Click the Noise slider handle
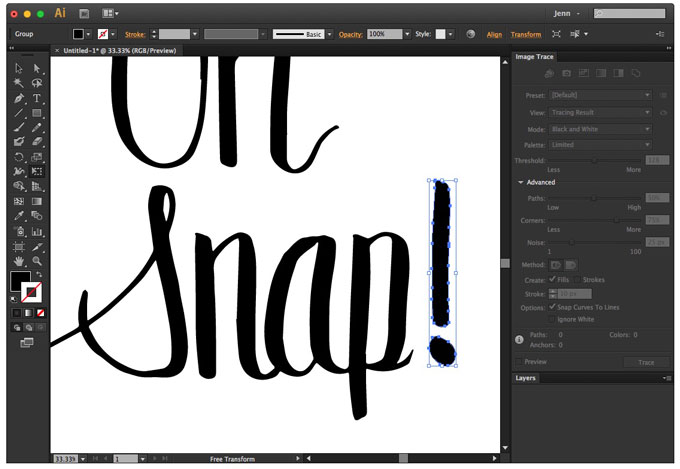 pyautogui.click(x=572, y=243)
